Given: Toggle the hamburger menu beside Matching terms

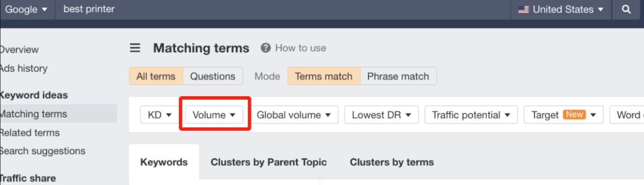Looking at the screenshot, I should 135,48.
